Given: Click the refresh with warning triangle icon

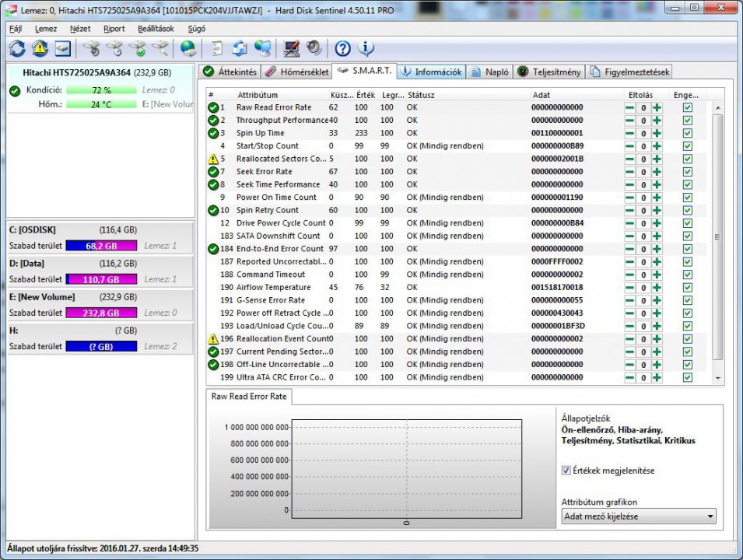Looking at the screenshot, I should pyautogui.click(x=40, y=48).
